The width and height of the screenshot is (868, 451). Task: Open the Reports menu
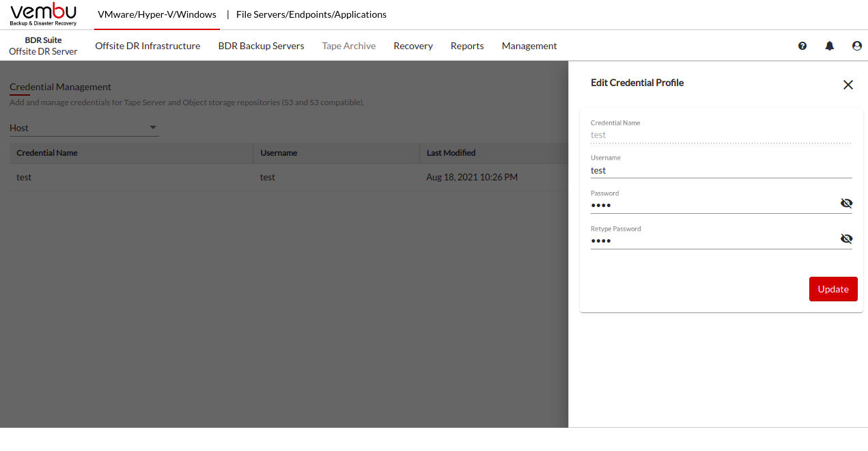(x=467, y=46)
